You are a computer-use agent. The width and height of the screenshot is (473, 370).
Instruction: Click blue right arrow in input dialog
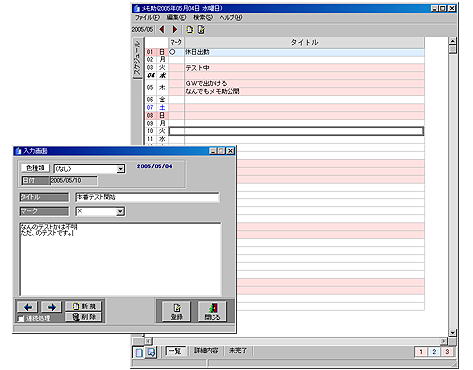51,307
